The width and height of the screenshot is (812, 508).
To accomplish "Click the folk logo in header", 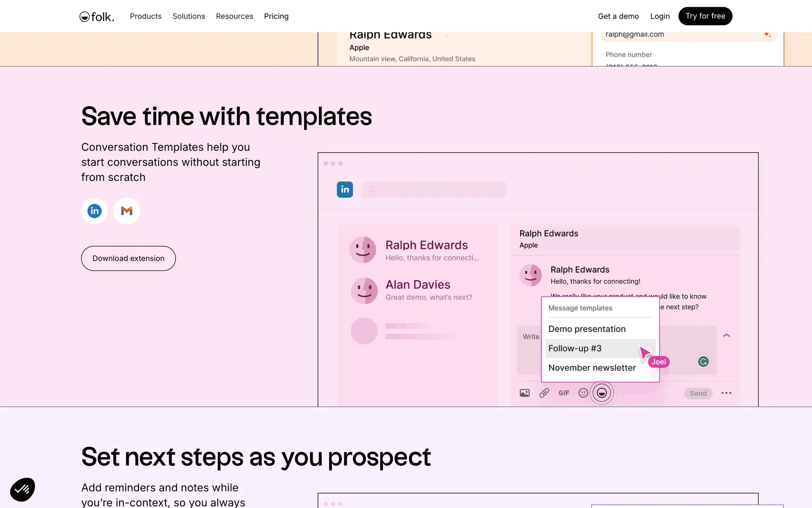I will [96, 17].
